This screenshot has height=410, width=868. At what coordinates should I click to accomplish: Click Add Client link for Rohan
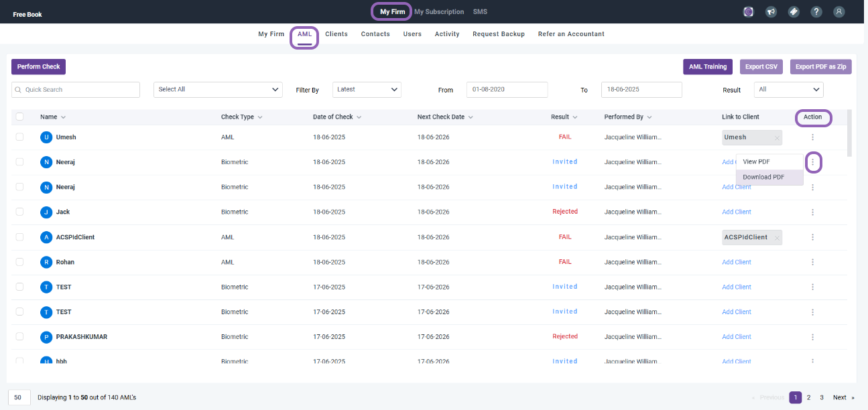click(737, 263)
